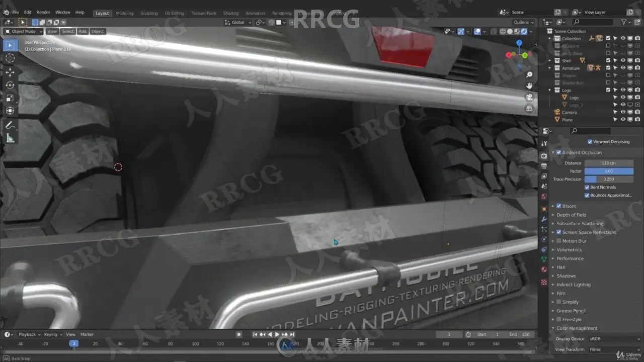This screenshot has height=362, width=644.
Task: Open the Options dropdown in viewport header
Action: point(523,22)
